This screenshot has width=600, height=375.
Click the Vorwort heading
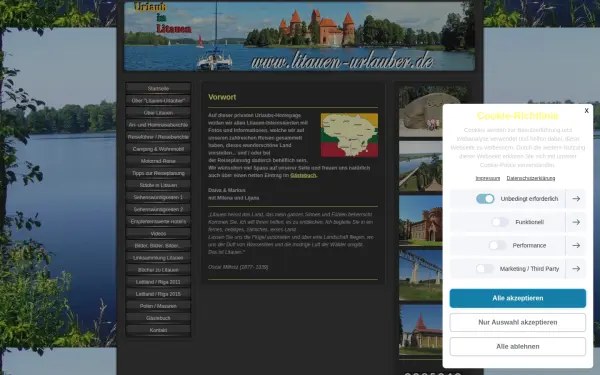(x=222, y=97)
